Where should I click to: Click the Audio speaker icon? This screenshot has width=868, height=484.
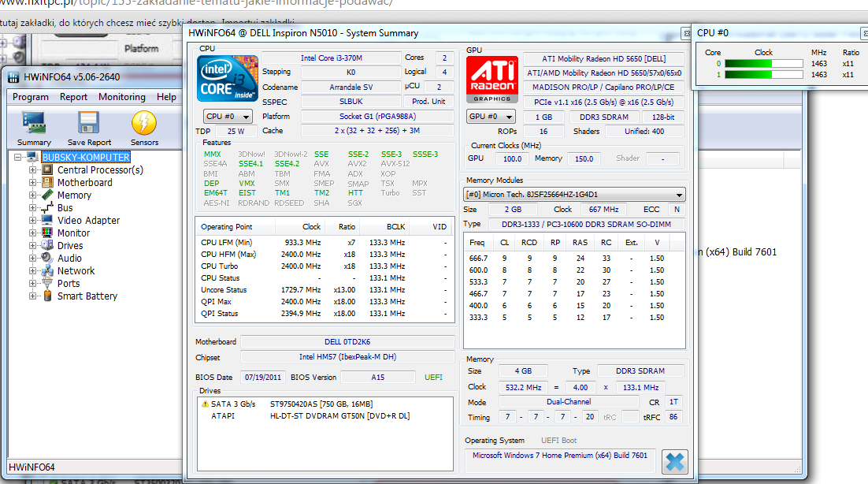(x=48, y=258)
